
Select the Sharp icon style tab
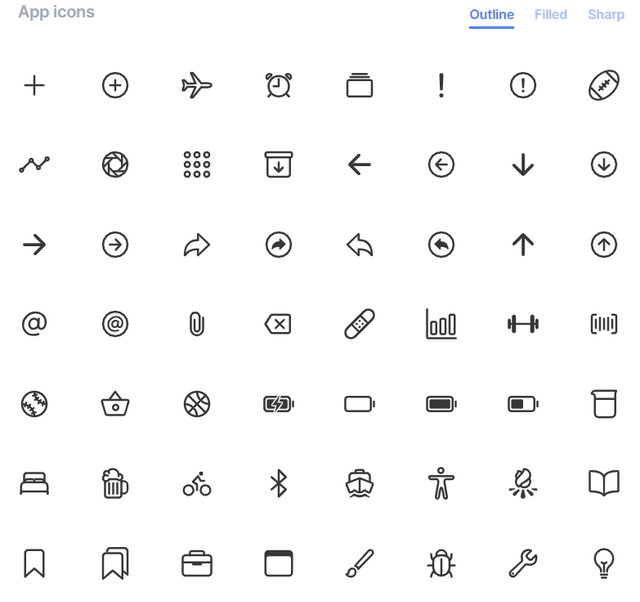coord(606,15)
